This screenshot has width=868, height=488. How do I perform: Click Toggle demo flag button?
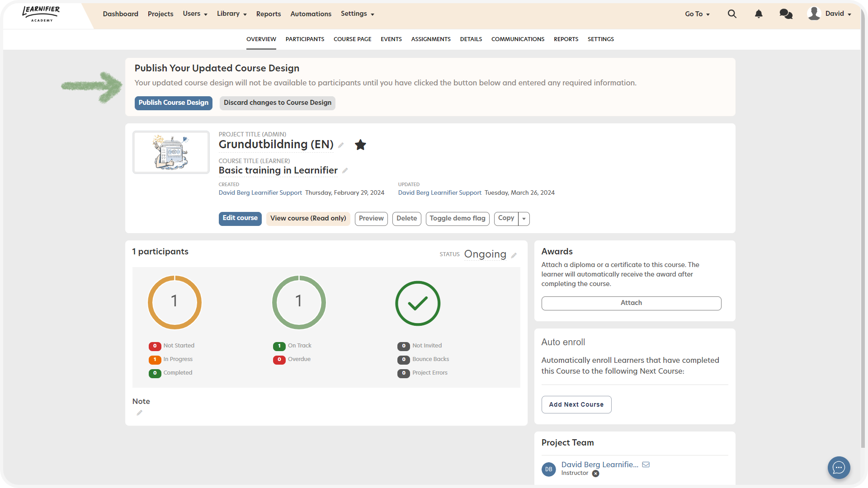458,219
